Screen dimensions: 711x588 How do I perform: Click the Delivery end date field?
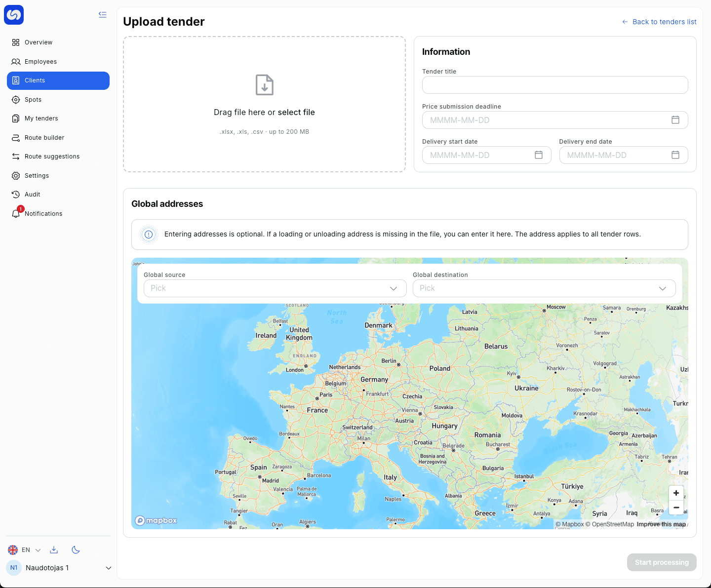pyautogui.click(x=624, y=155)
